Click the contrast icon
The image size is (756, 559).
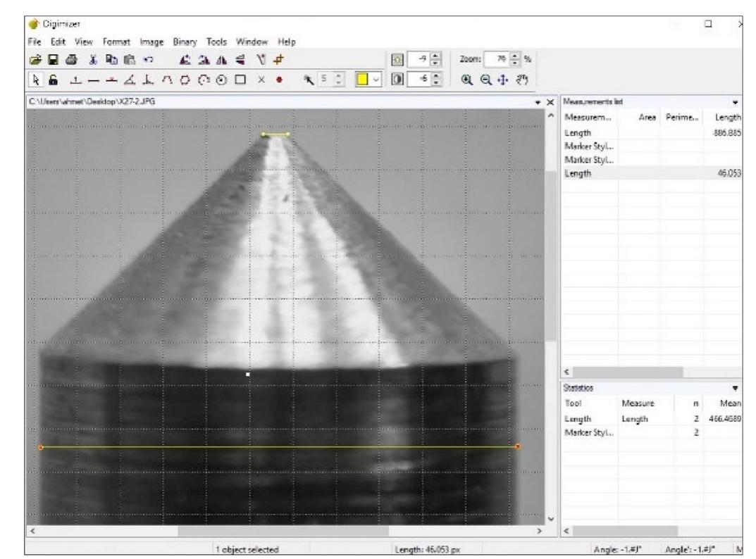pos(397,80)
